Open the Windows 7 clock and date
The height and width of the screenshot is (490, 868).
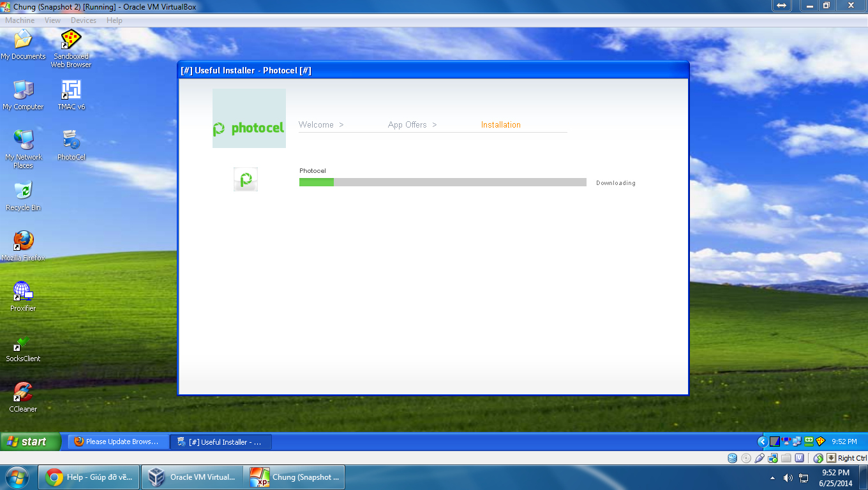click(x=835, y=478)
